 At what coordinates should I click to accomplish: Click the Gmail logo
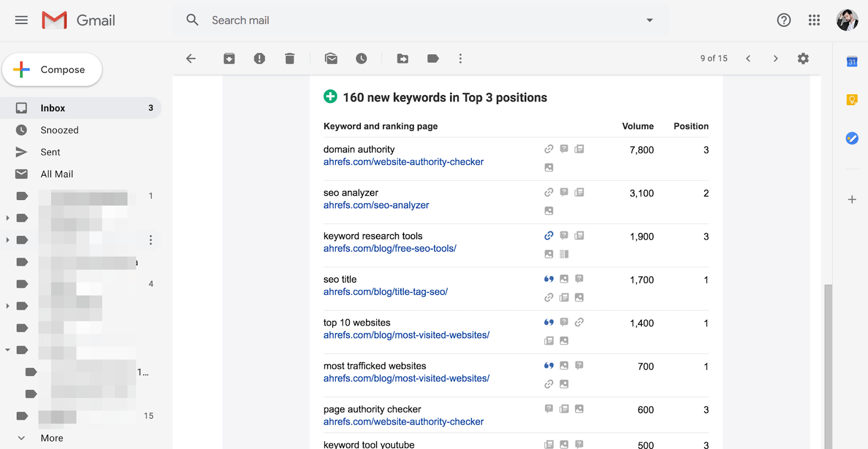coord(79,20)
